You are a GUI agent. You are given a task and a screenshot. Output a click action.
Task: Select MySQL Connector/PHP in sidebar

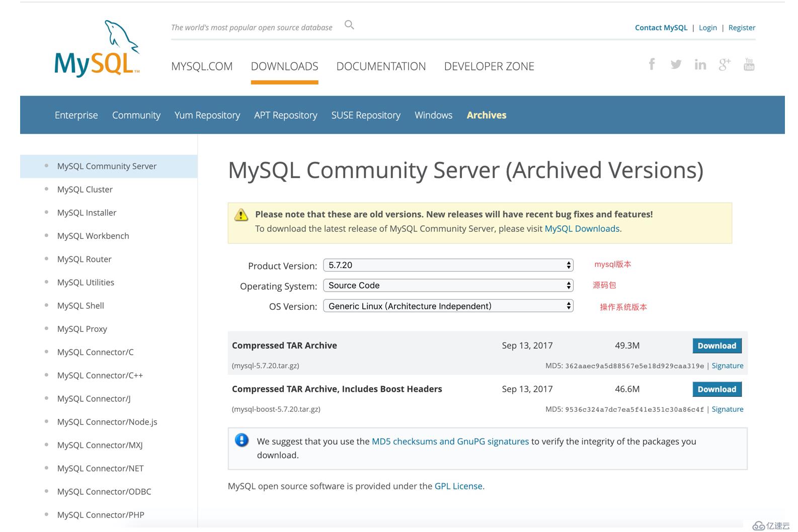click(x=101, y=515)
